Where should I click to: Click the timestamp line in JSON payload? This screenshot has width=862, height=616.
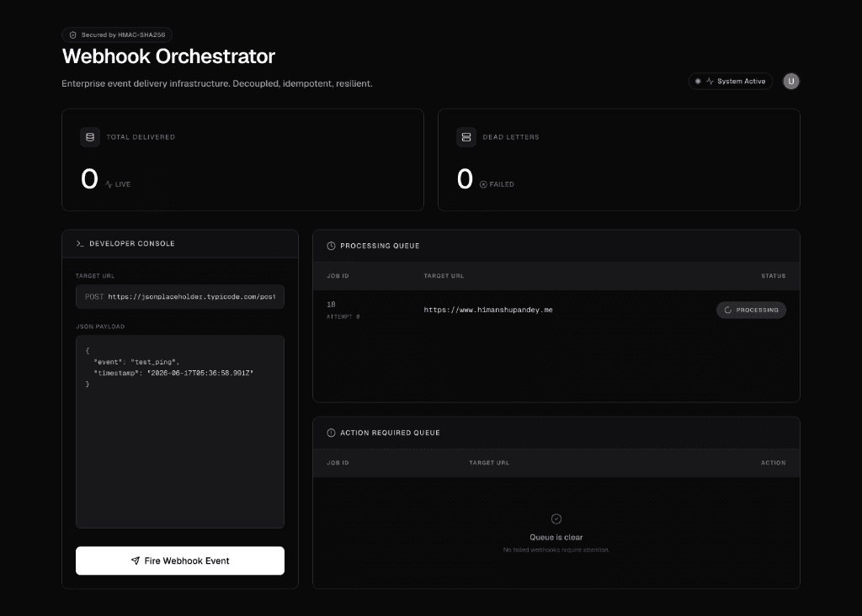[173, 373]
